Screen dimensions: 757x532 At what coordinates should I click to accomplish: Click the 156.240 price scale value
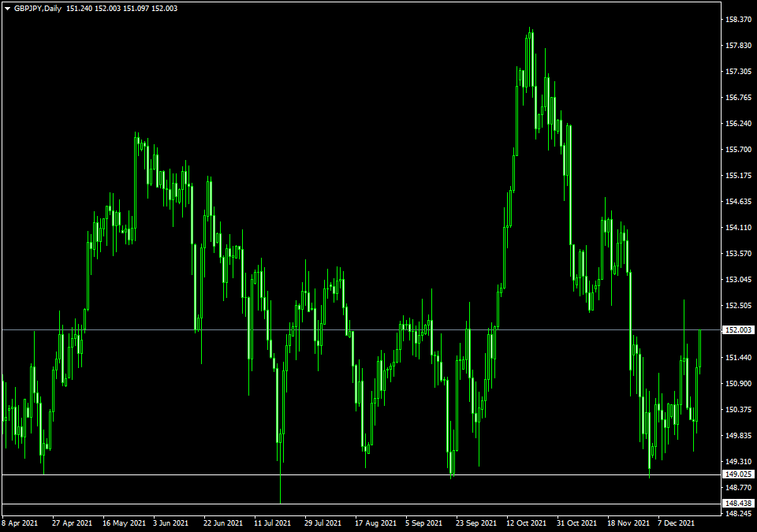pos(739,124)
